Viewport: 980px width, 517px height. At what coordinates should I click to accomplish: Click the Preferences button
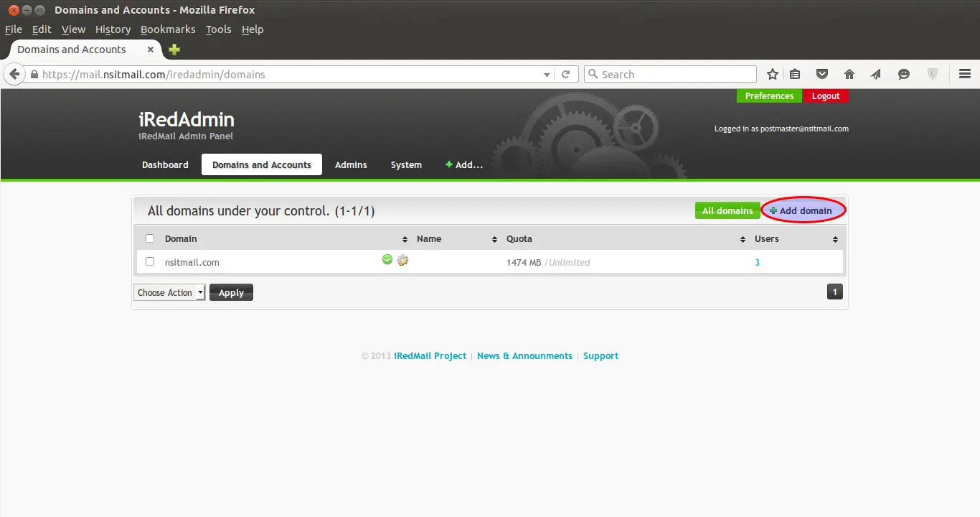[769, 96]
